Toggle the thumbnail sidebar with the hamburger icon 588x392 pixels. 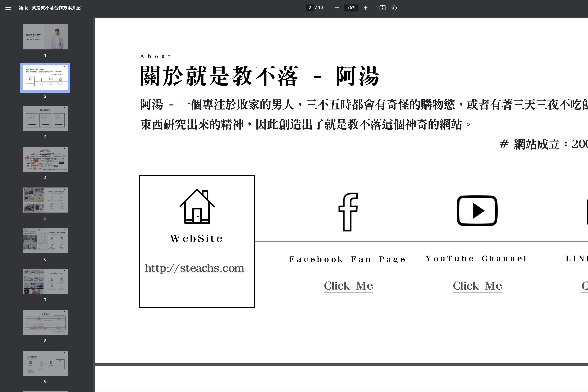[8, 8]
